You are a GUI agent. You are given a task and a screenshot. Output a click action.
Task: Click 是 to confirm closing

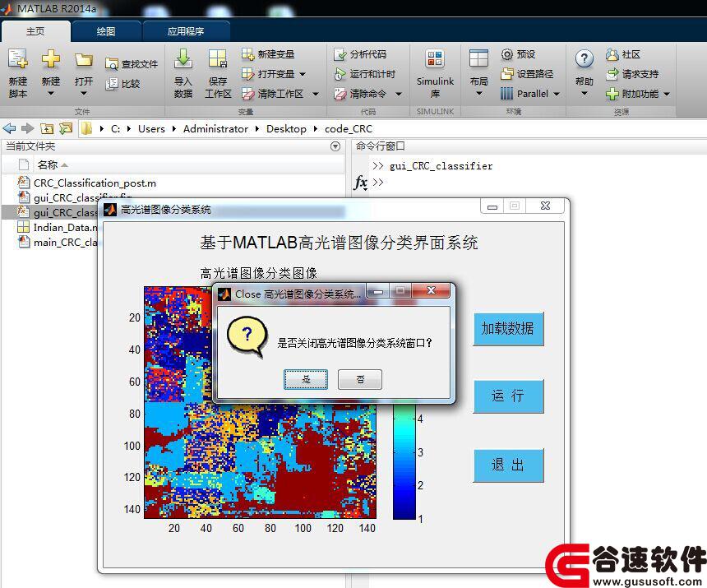[306, 379]
